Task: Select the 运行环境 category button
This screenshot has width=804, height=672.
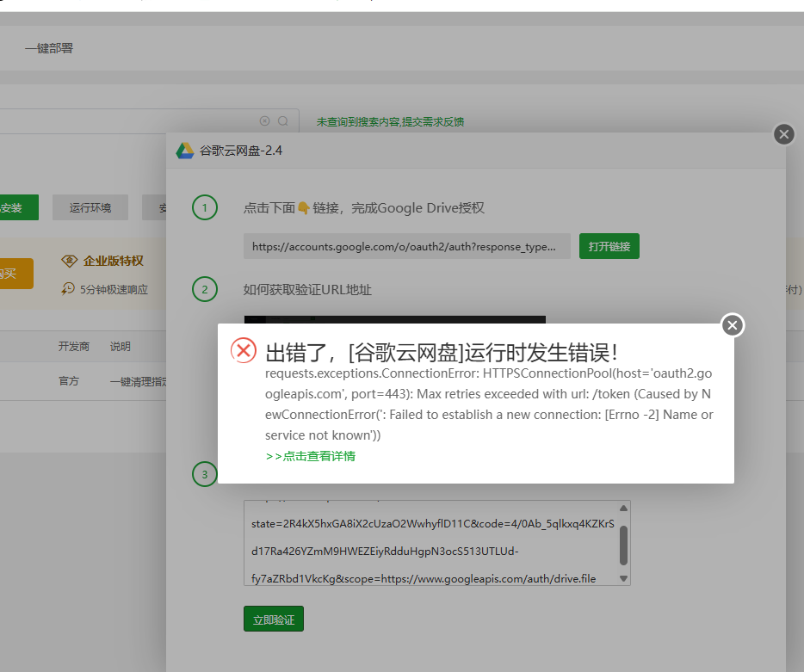Action: [x=90, y=207]
